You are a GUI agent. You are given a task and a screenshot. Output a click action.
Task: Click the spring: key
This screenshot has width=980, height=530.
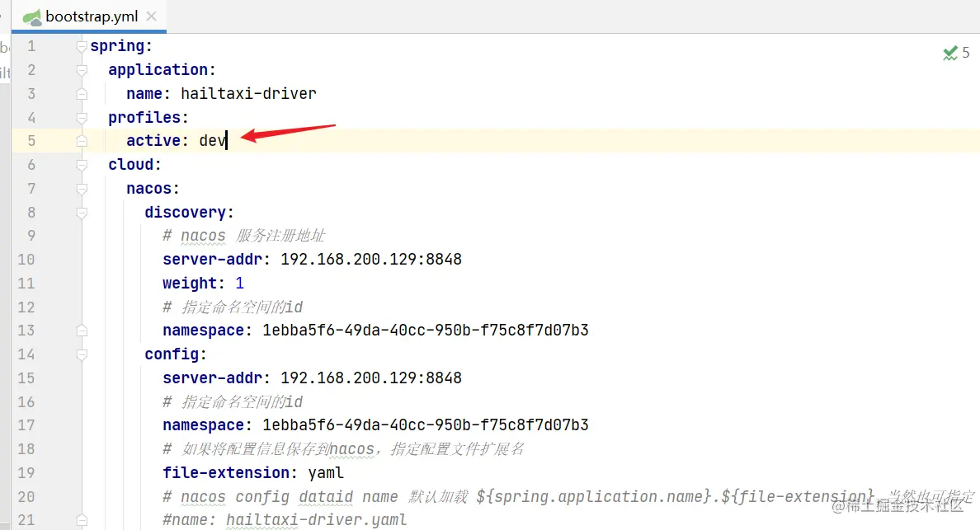point(121,46)
